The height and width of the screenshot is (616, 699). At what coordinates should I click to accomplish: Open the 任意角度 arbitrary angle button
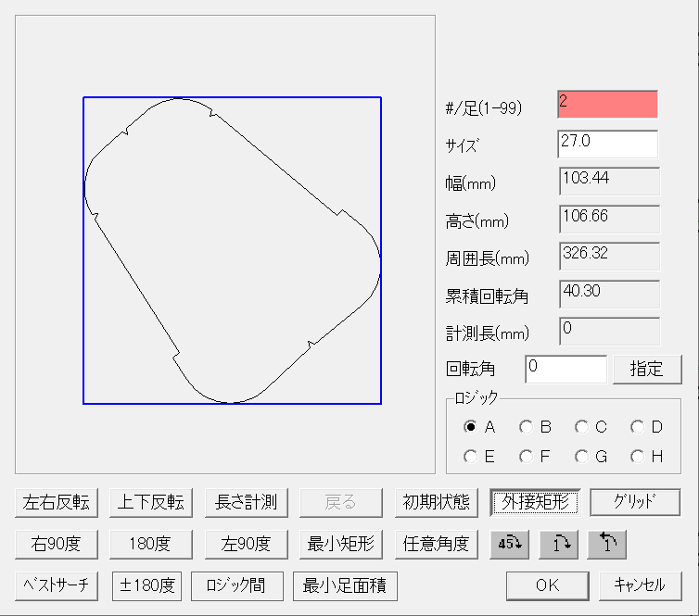click(436, 544)
